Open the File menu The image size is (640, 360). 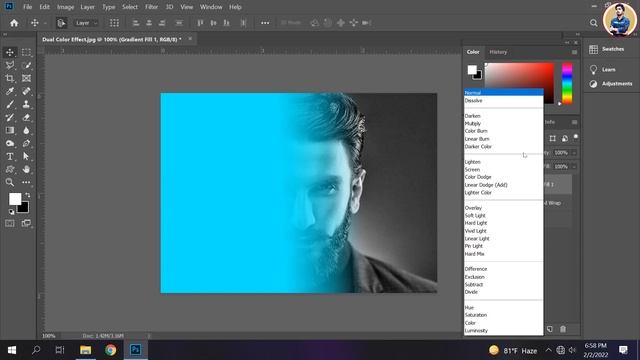pyautogui.click(x=27, y=7)
